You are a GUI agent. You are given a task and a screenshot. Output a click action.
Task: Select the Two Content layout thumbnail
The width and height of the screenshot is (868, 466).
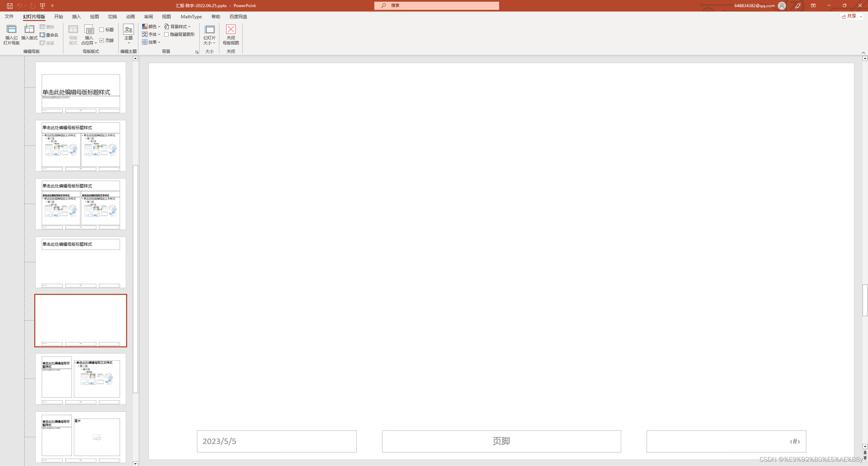[x=81, y=146]
